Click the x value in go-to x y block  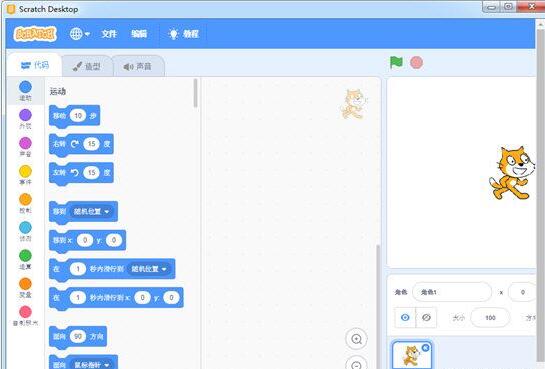[85, 240]
